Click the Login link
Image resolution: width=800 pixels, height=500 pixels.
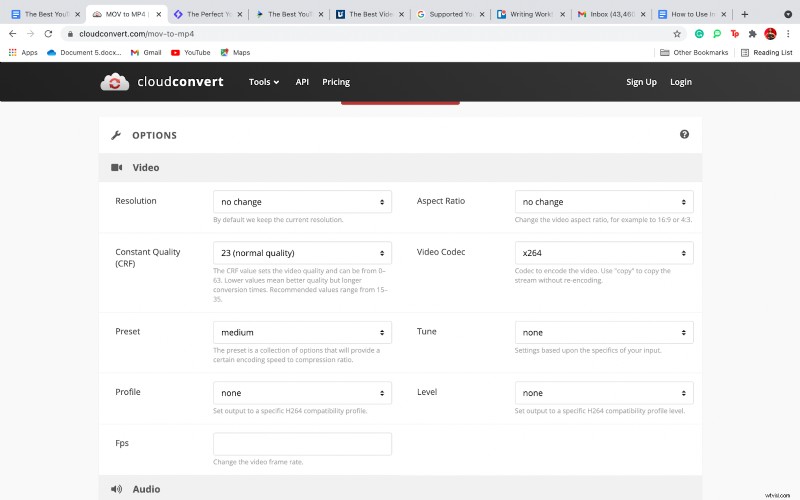[x=681, y=82]
